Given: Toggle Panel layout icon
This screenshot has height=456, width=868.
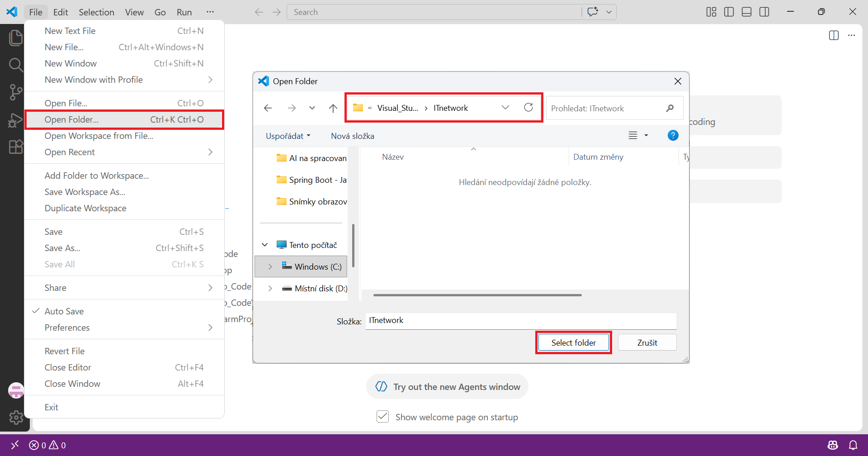Looking at the screenshot, I should click(x=746, y=12).
